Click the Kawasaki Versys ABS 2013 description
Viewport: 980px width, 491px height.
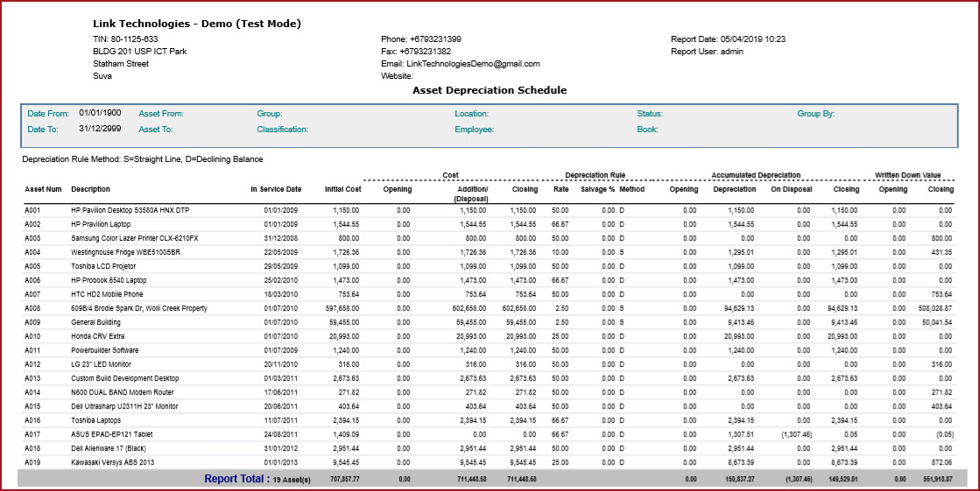point(110,462)
